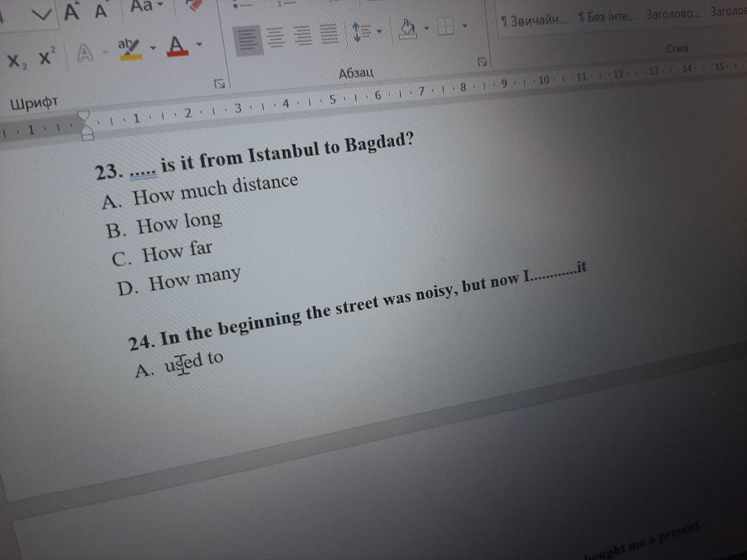
Task: Open shading color dropdown arrow
Action: 426,27
